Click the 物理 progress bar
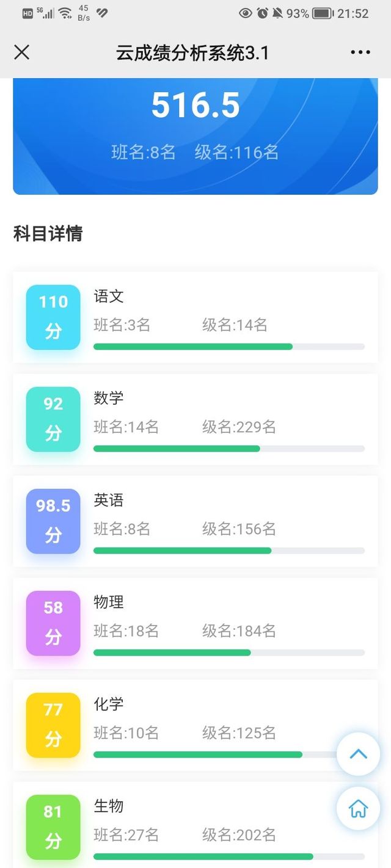391x868 pixels. pos(229,653)
